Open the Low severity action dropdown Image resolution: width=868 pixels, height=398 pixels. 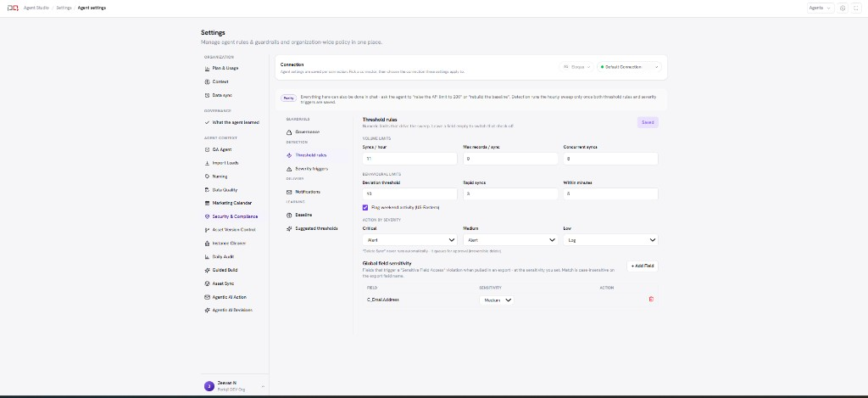coord(610,240)
